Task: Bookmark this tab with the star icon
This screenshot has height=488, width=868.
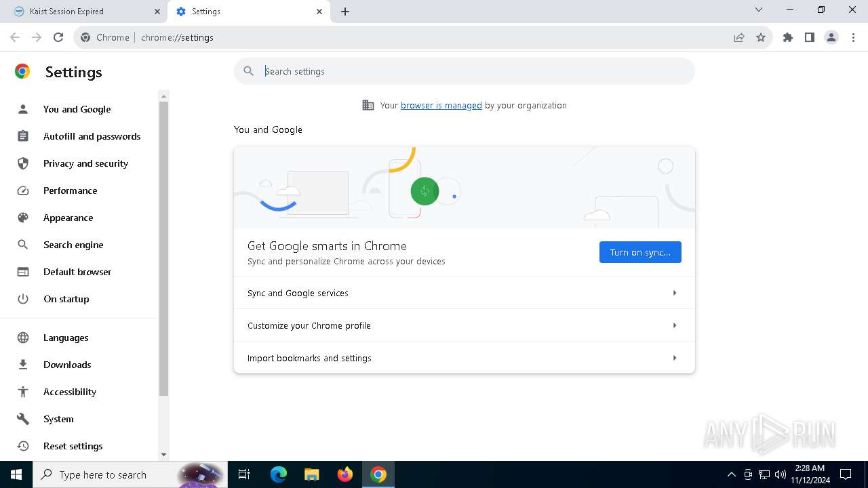Action: click(761, 37)
